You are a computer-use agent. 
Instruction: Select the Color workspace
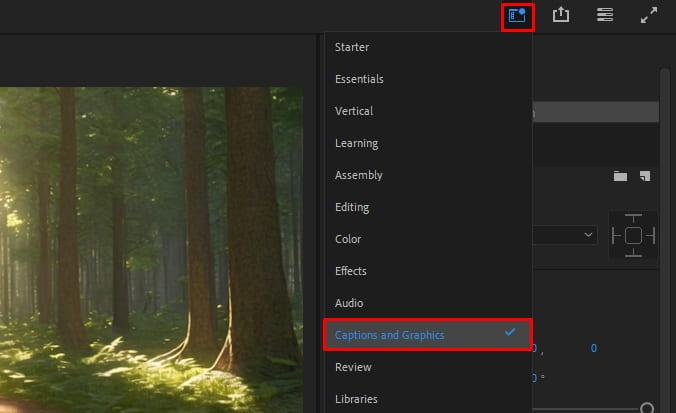428,239
